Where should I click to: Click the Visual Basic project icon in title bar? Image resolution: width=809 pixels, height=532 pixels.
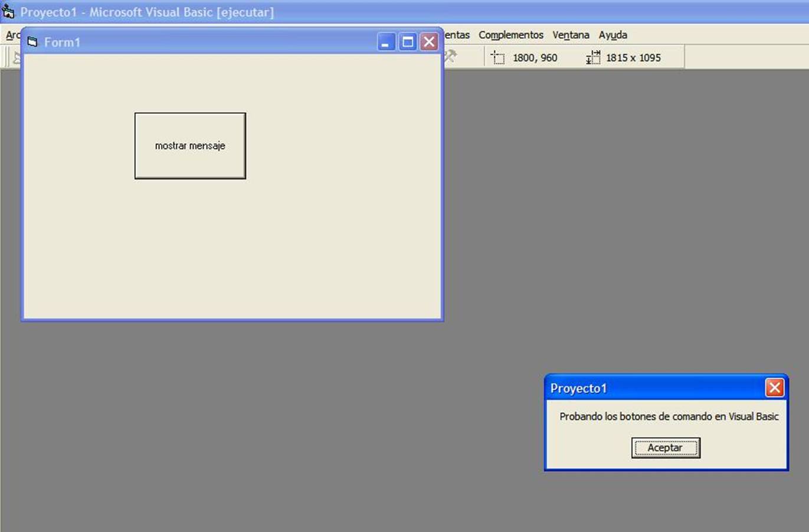click(8, 11)
